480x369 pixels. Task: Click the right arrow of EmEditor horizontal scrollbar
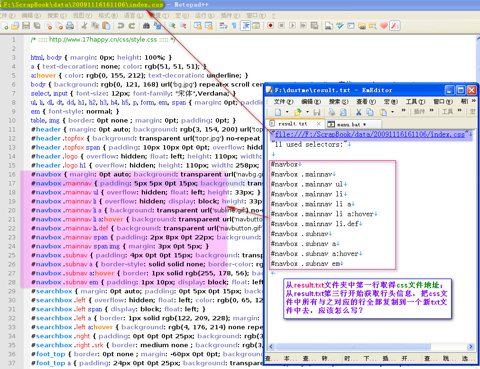tap(470, 347)
